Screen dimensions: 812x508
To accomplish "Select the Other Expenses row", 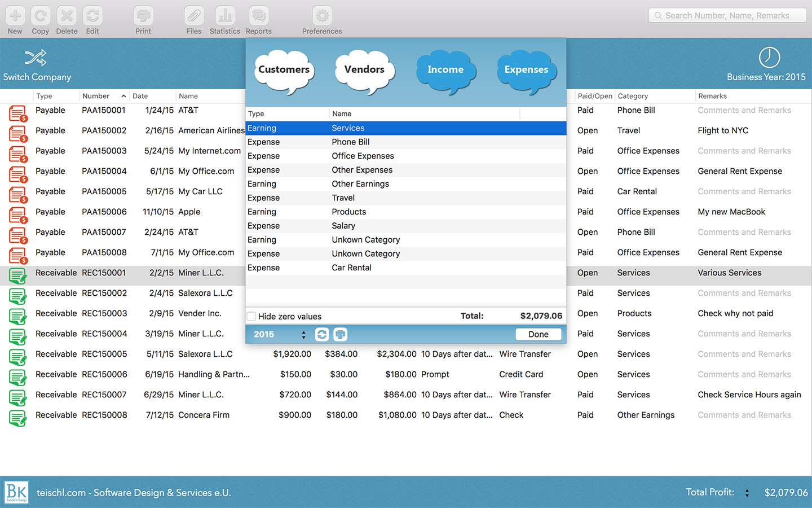I will tap(406, 170).
